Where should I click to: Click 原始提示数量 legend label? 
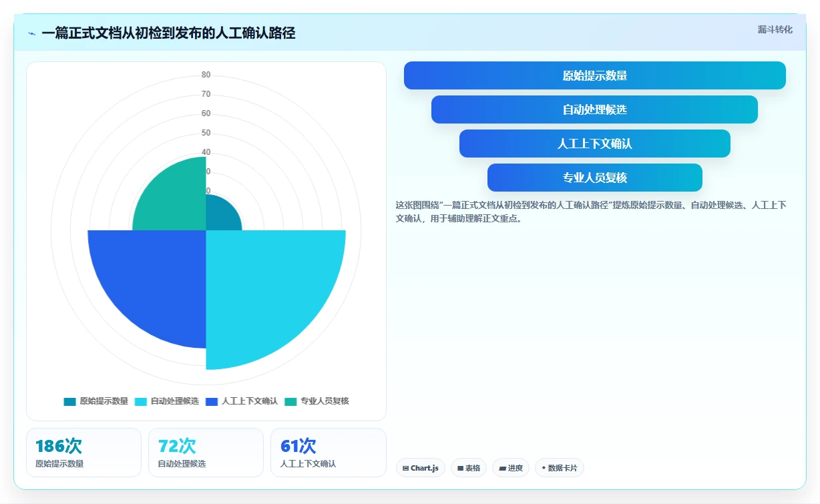click(x=104, y=401)
